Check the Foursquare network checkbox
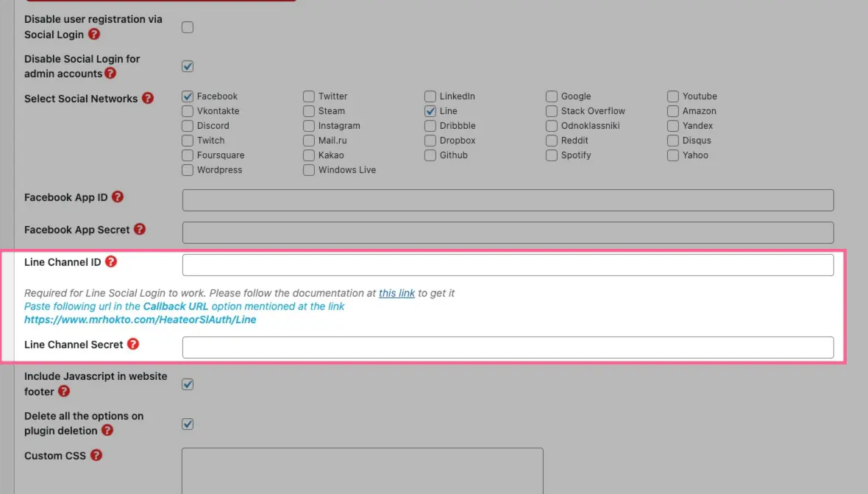 click(x=188, y=155)
